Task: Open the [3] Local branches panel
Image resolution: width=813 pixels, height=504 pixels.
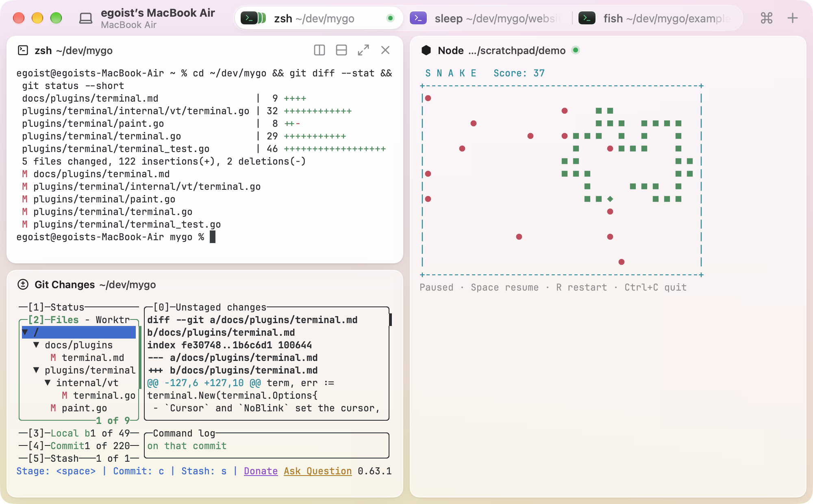Action: (79, 433)
